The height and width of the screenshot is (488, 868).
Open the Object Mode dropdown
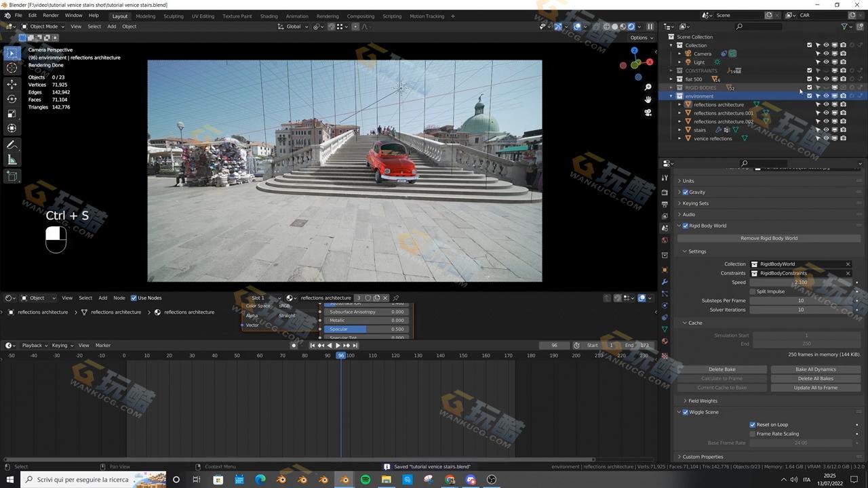coord(44,26)
